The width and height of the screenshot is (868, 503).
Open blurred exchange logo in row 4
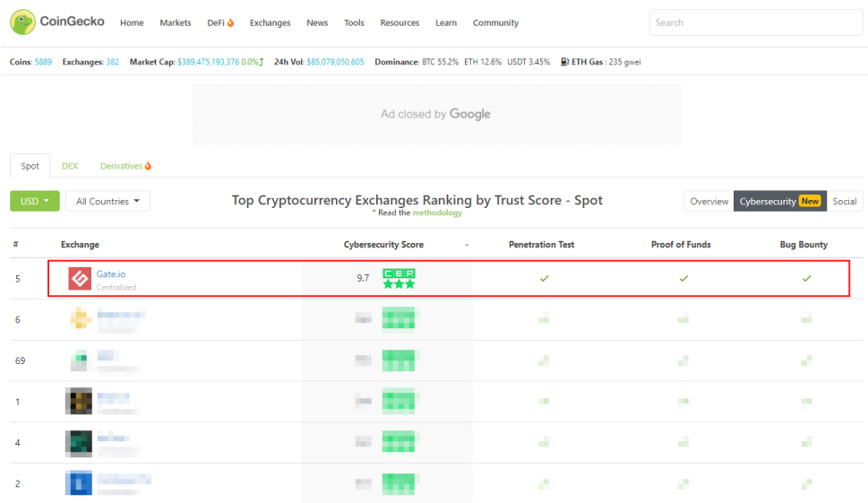pos(79,443)
